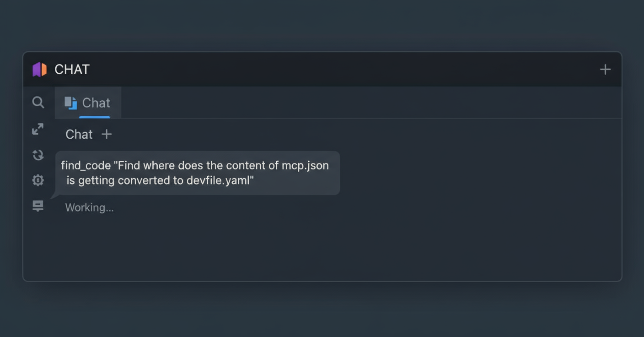
Task: Expand the chat panel with the arrows icon
Action: click(38, 129)
